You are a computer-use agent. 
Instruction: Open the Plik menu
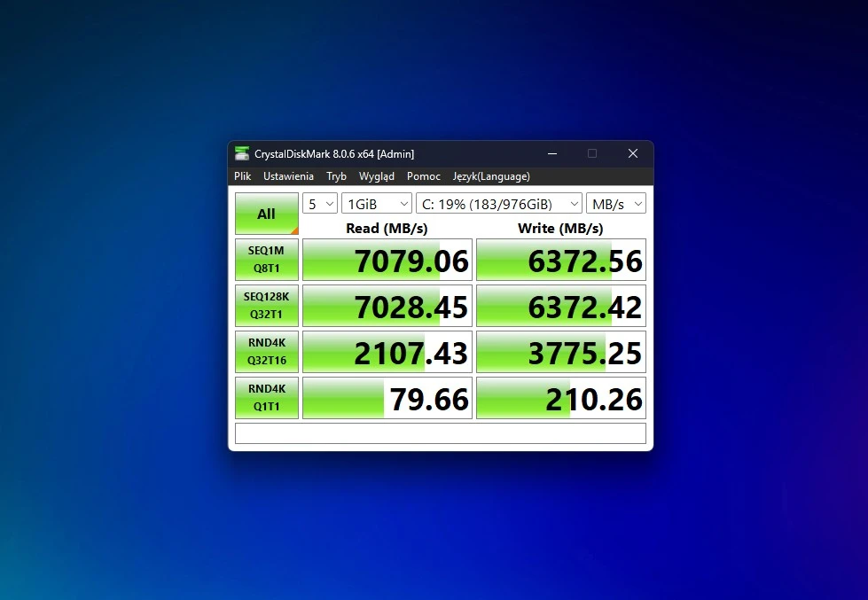(242, 176)
